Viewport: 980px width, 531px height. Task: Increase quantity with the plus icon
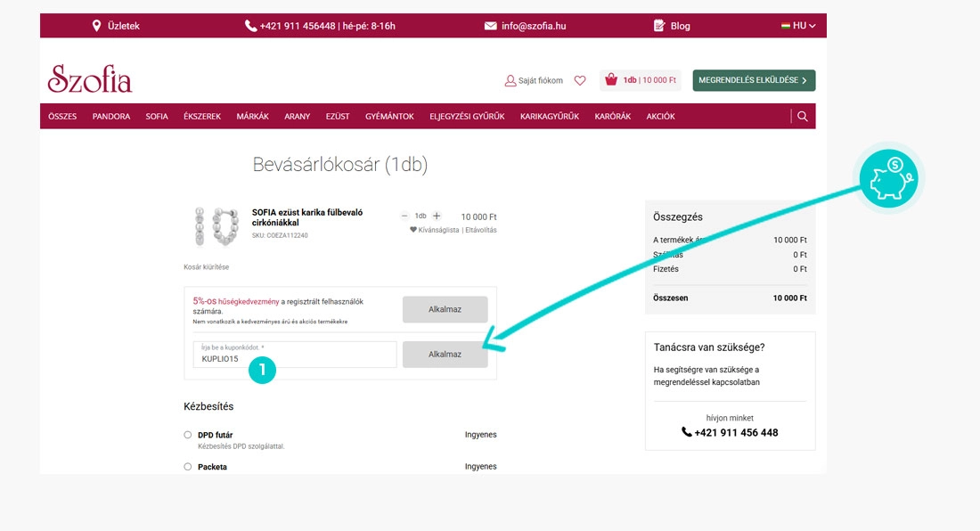(437, 216)
